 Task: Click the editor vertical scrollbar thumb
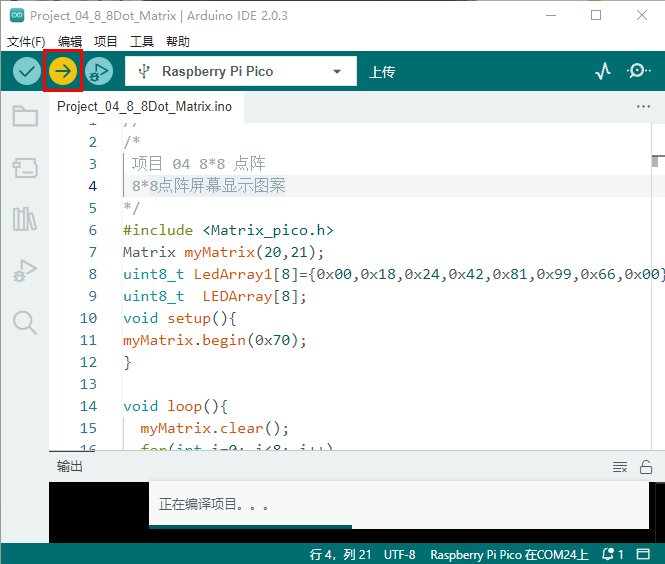[x=657, y=161]
